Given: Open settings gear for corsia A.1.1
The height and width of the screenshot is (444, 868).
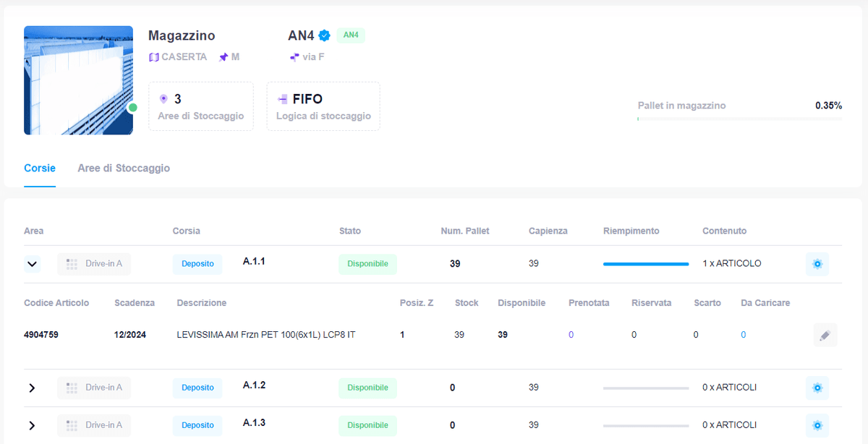Looking at the screenshot, I should 817,264.
